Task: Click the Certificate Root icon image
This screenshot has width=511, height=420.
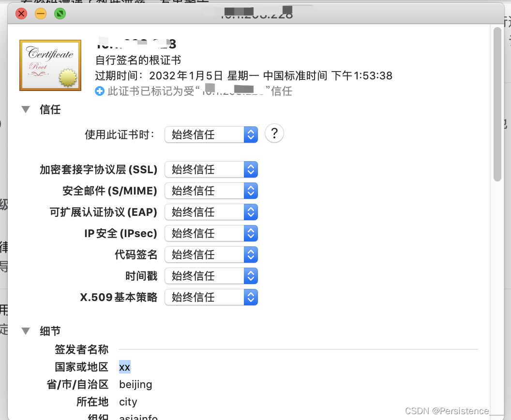Action: pyautogui.click(x=50, y=65)
